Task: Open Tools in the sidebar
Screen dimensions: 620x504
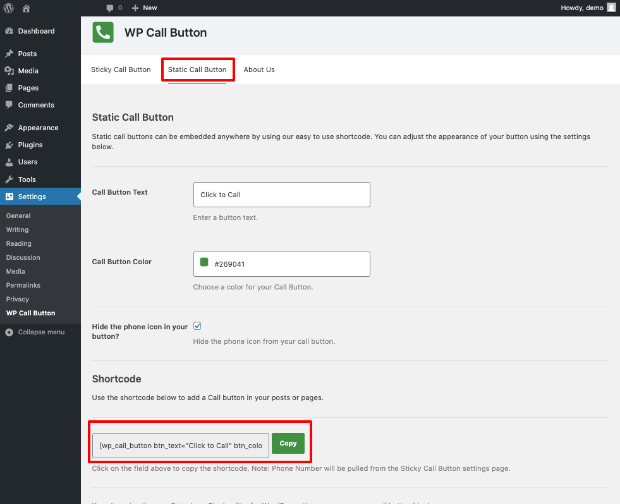Action: (x=27, y=179)
